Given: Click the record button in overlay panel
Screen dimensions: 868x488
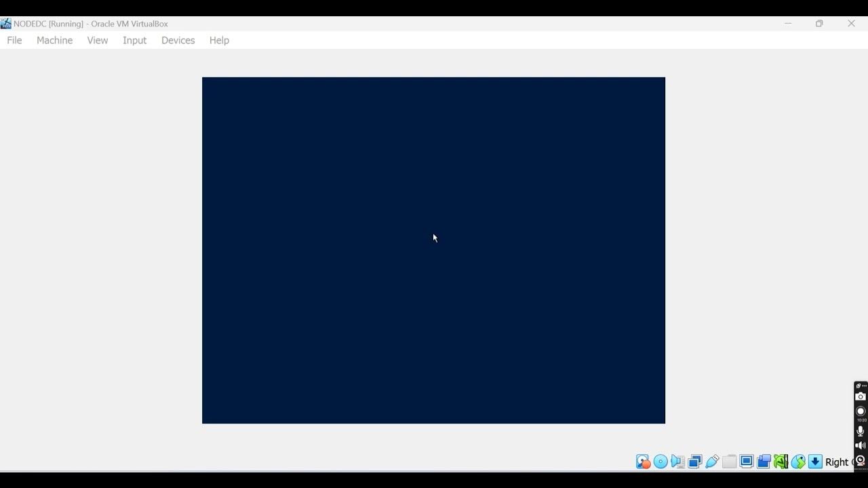Looking at the screenshot, I should click(x=861, y=411).
